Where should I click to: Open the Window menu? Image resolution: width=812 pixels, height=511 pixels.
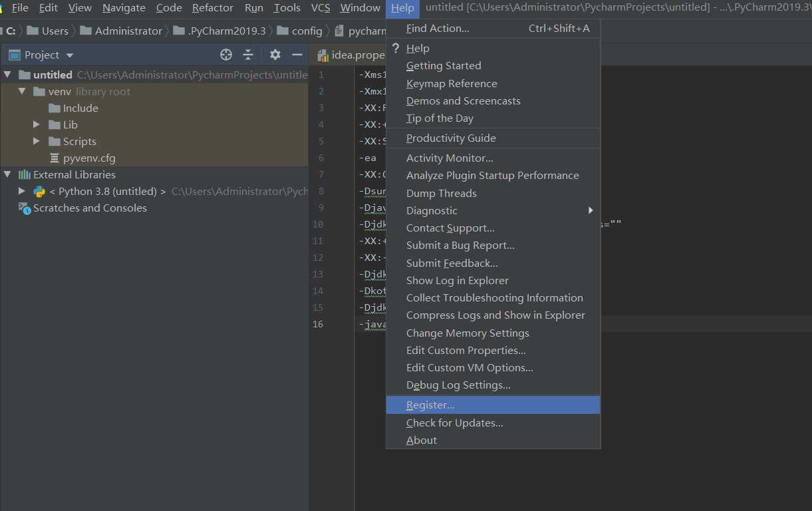(360, 8)
